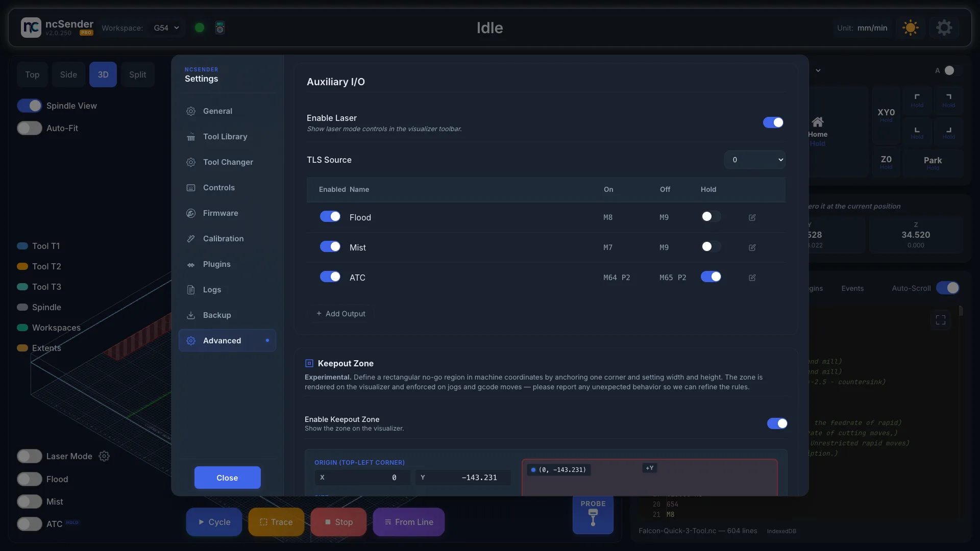
Task: Click Add Output button
Action: click(x=340, y=314)
